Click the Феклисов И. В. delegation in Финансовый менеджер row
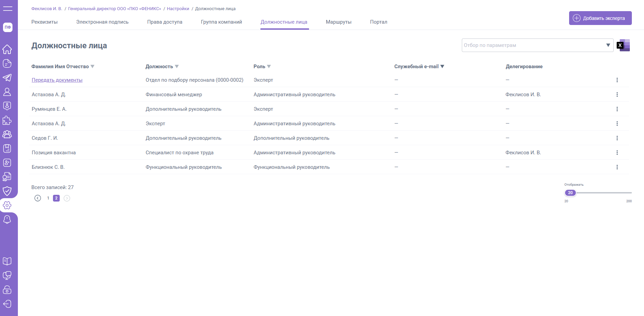Screen dimensions: 644x316 tap(523, 95)
